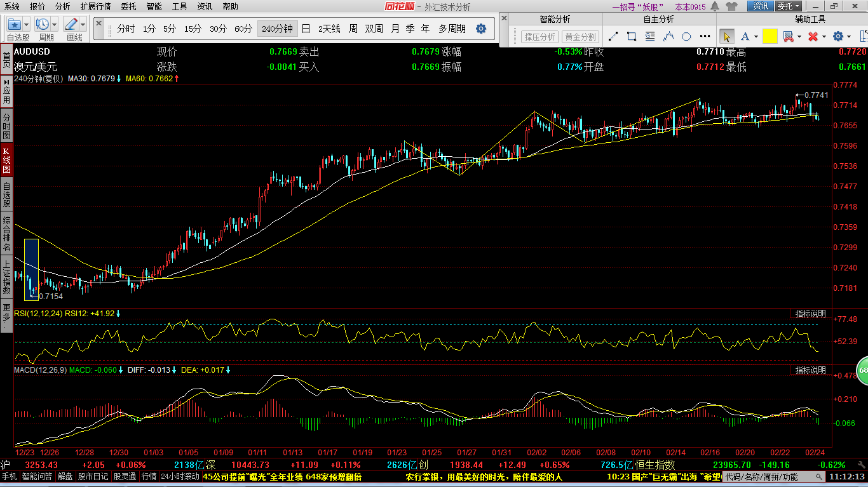Select the line drawing tool
Image resolution: width=868 pixels, height=487 pixels.
pos(613,37)
